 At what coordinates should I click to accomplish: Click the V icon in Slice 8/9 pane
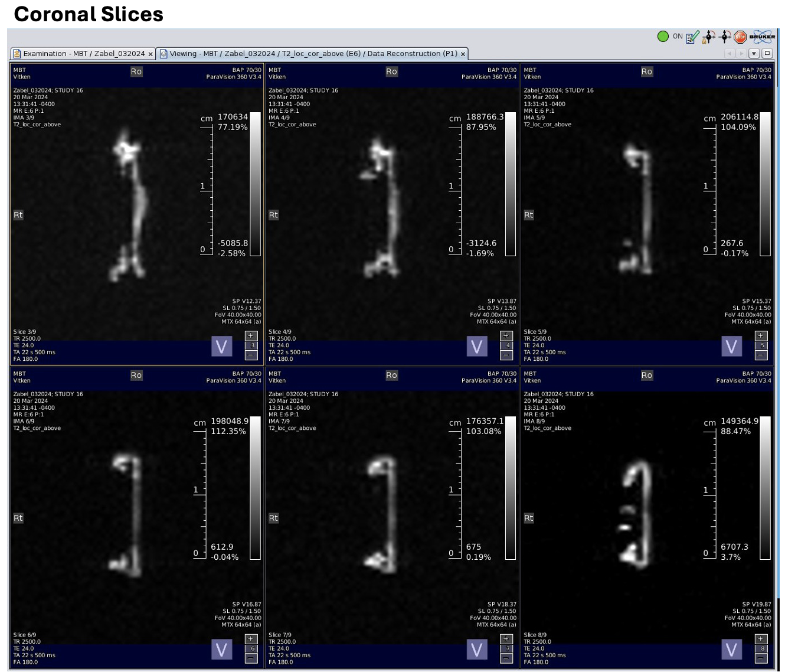point(732,650)
